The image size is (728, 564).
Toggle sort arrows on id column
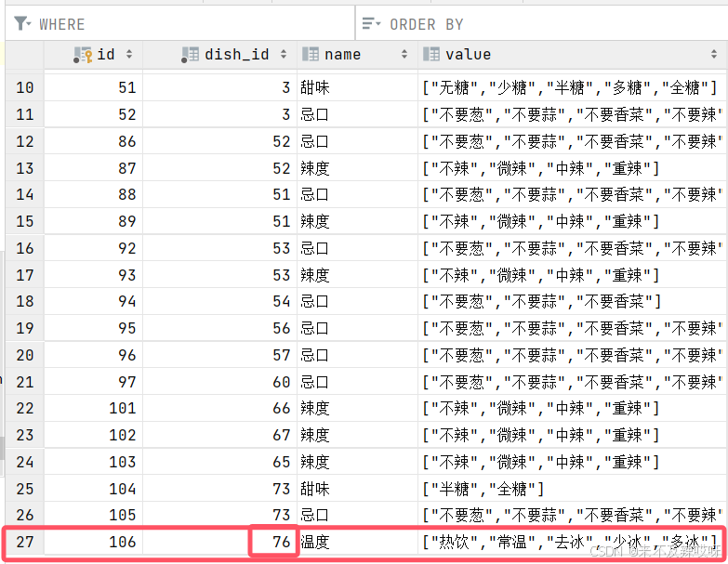pyautogui.click(x=129, y=54)
